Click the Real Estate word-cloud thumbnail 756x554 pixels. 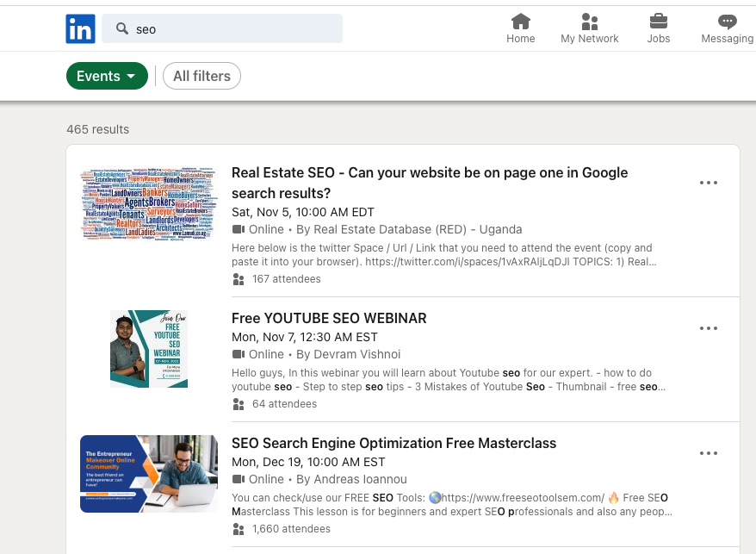point(148,203)
